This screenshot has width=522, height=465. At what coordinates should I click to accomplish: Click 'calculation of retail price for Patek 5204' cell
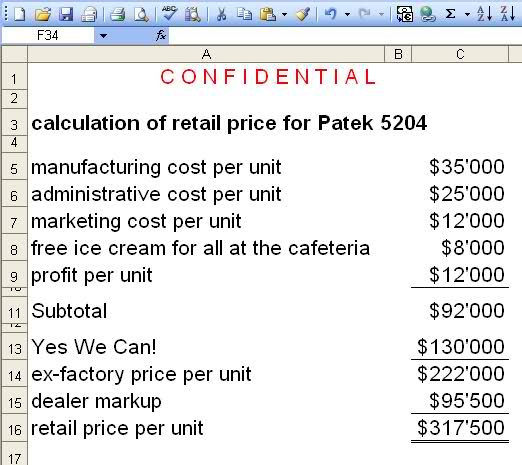229,123
